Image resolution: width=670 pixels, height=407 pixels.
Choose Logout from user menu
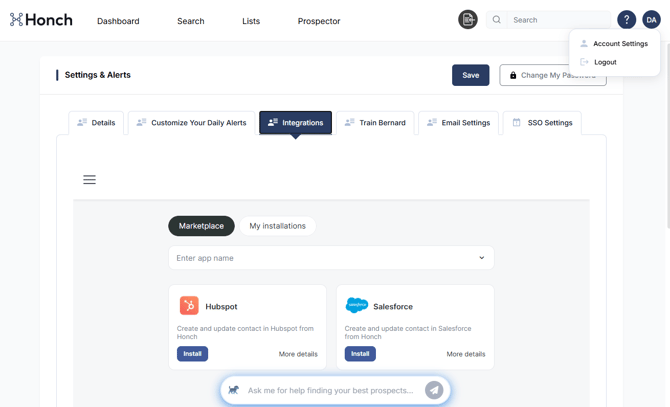click(604, 62)
